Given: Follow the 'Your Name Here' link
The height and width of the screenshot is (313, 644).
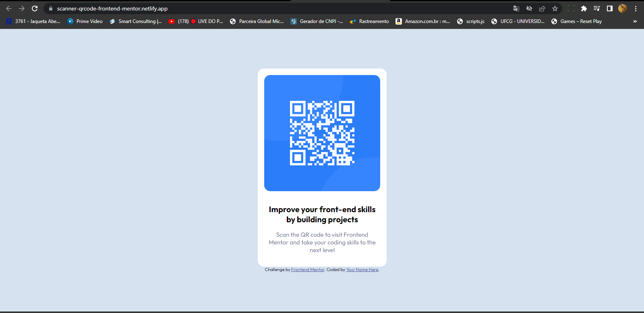Looking at the screenshot, I should click(x=362, y=270).
